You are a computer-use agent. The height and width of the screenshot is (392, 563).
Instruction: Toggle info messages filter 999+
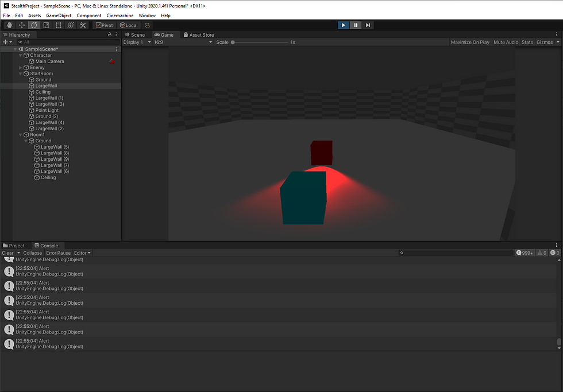coord(525,253)
